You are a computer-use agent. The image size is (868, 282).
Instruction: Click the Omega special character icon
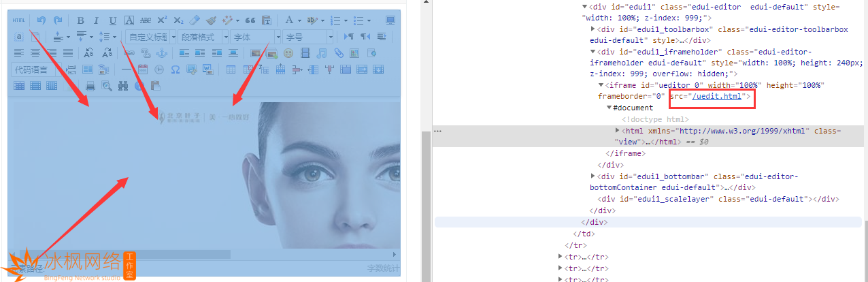(175, 69)
